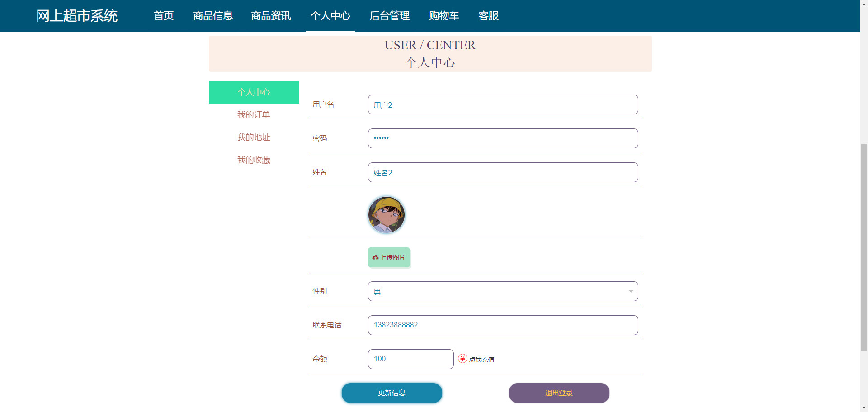Click the 余额 label text
This screenshot has width=868, height=412.
click(x=320, y=359)
